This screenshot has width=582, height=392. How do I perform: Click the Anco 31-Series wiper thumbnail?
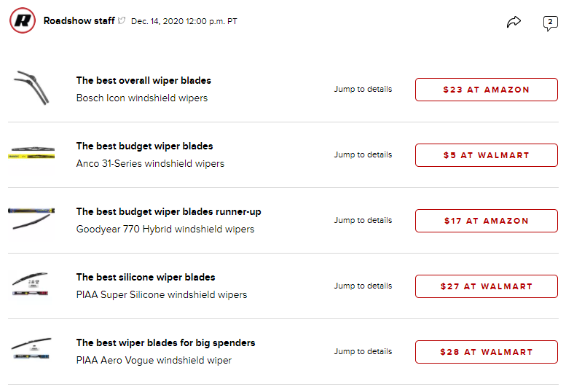click(x=31, y=153)
